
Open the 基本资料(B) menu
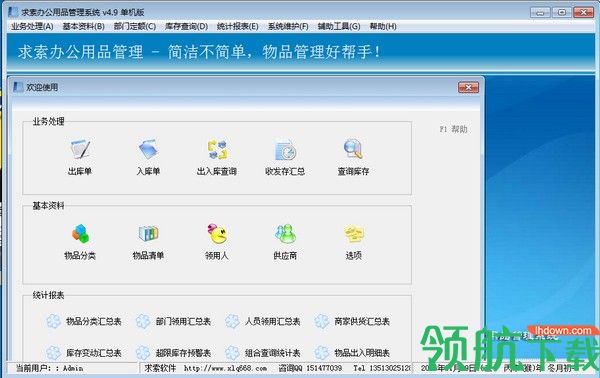pos(83,26)
